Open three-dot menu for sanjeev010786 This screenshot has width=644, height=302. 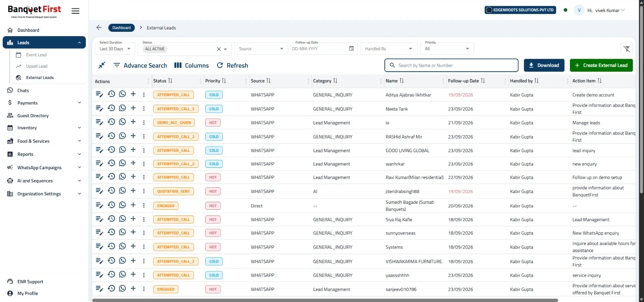click(x=144, y=289)
